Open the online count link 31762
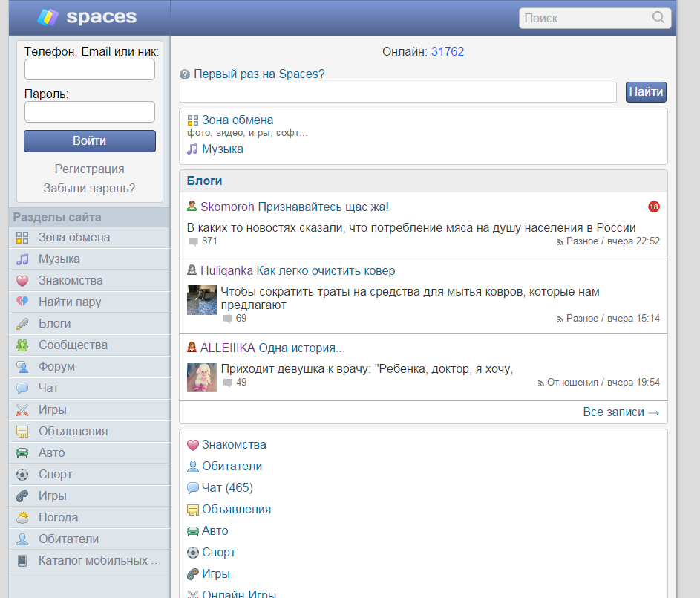This screenshot has height=598, width=700. click(x=448, y=52)
